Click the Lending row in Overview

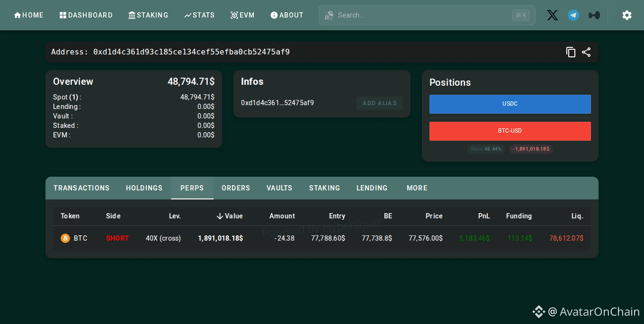(x=134, y=107)
